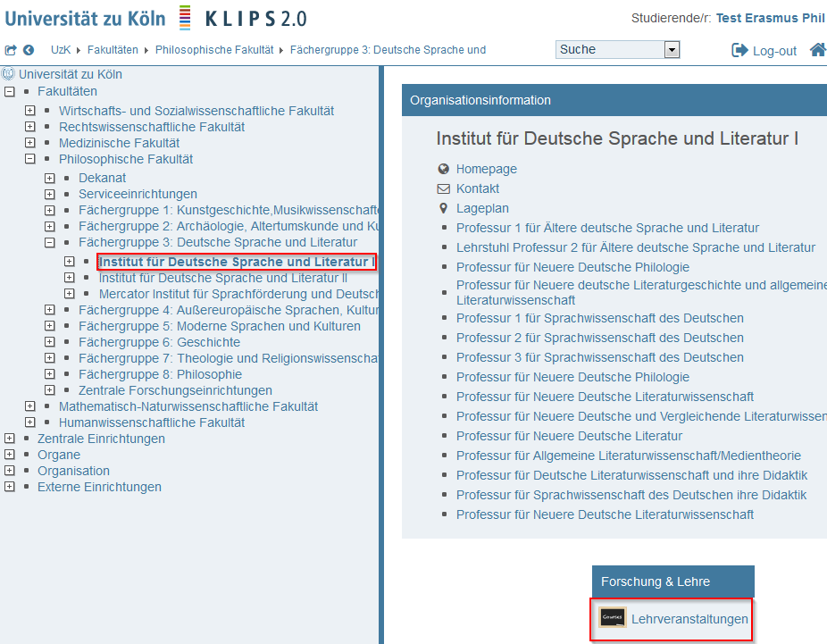Open Professur 3 für Sprachwissenschaft des Deutschen
Screen dimensions: 827x644
pyautogui.click(x=599, y=357)
